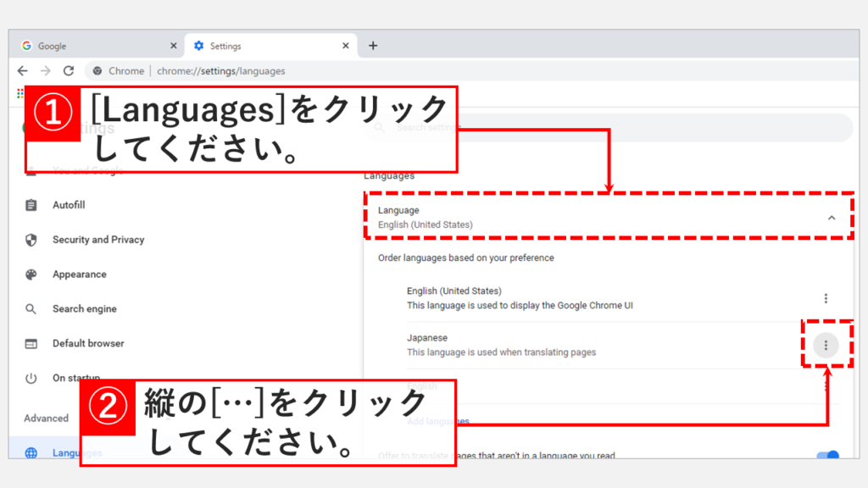The image size is (868, 488).
Task: Close the Google tab
Action: [x=174, y=46]
